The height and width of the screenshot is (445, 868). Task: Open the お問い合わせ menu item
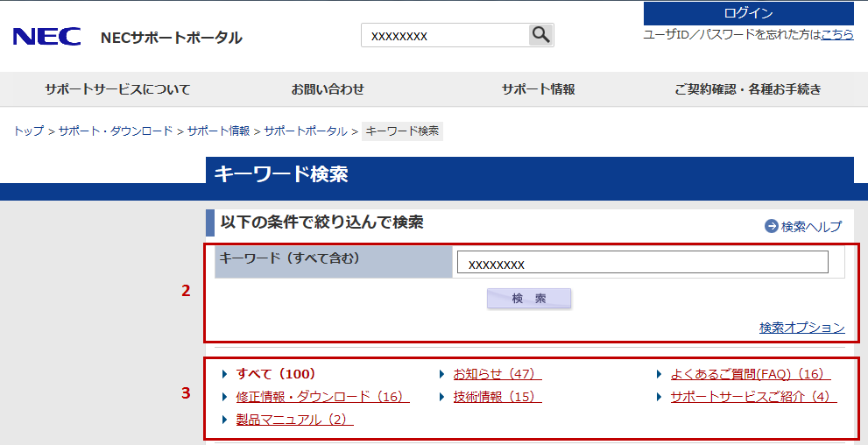pyautogui.click(x=328, y=89)
